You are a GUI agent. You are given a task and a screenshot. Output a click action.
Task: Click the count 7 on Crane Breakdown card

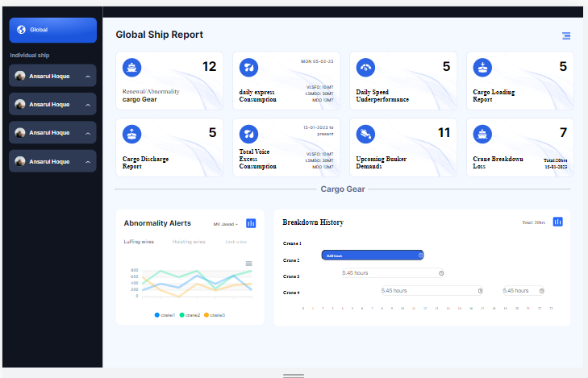(563, 133)
